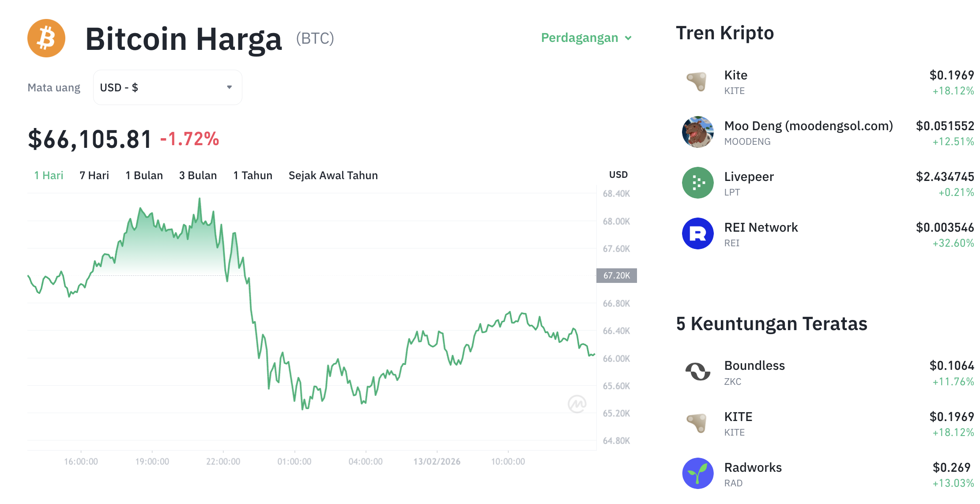
Task: Collapse the currency selector arrow
Action: pos(229,87)
